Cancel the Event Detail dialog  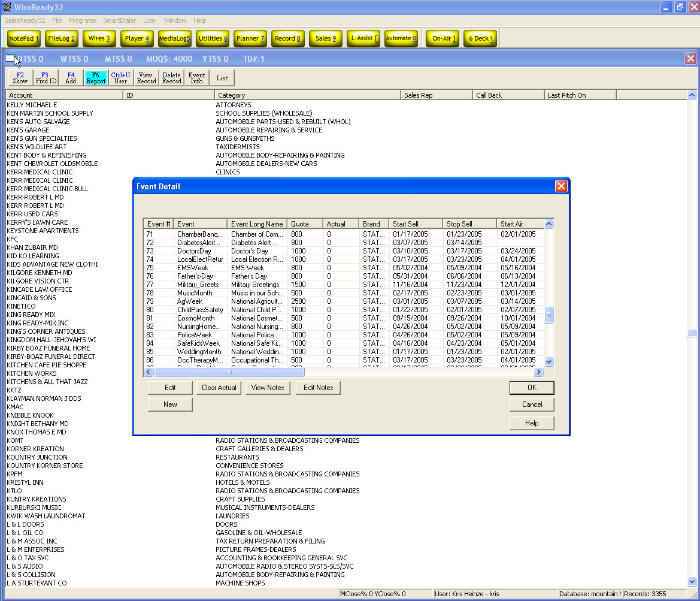point(532,404)
